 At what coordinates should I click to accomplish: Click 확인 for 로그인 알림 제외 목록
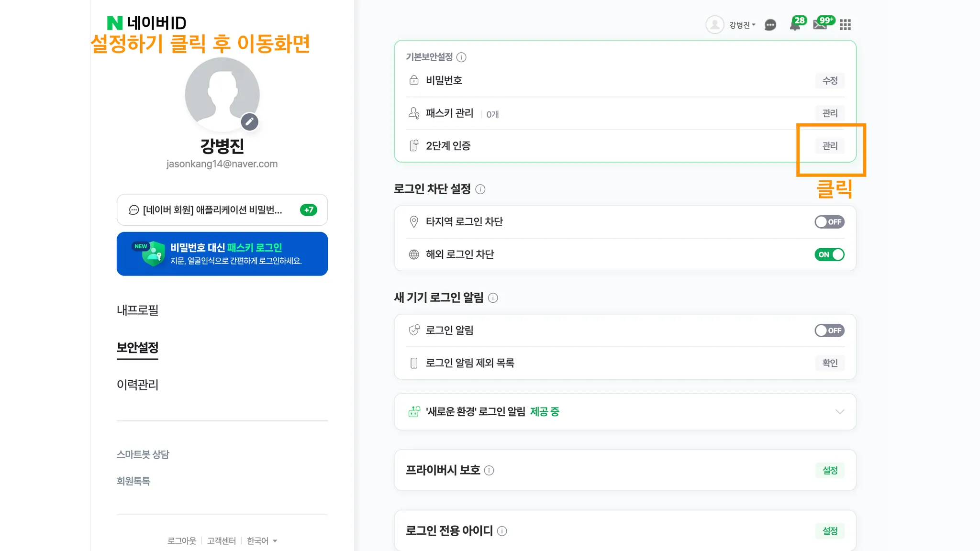click(x=830, y=363)
